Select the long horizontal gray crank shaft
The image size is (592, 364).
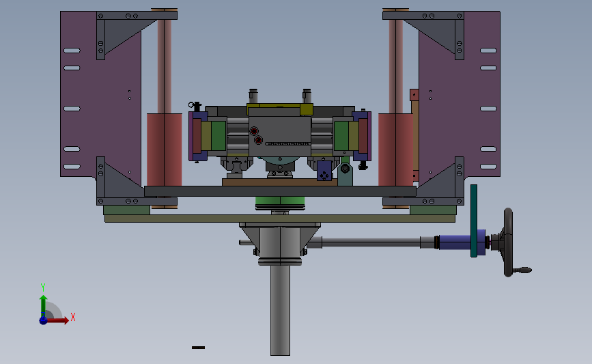click(x=371, y=242)
